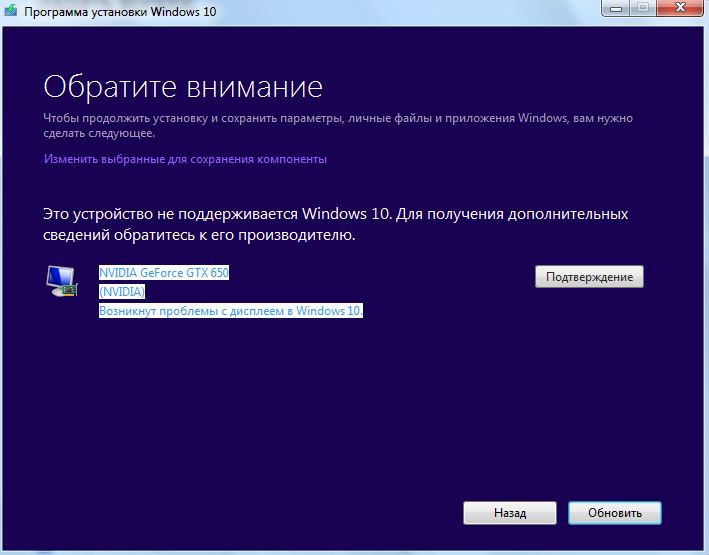Click the Это устройство не поддерживается message
Viewport: 709px width, 555px height.
point(336,224)
